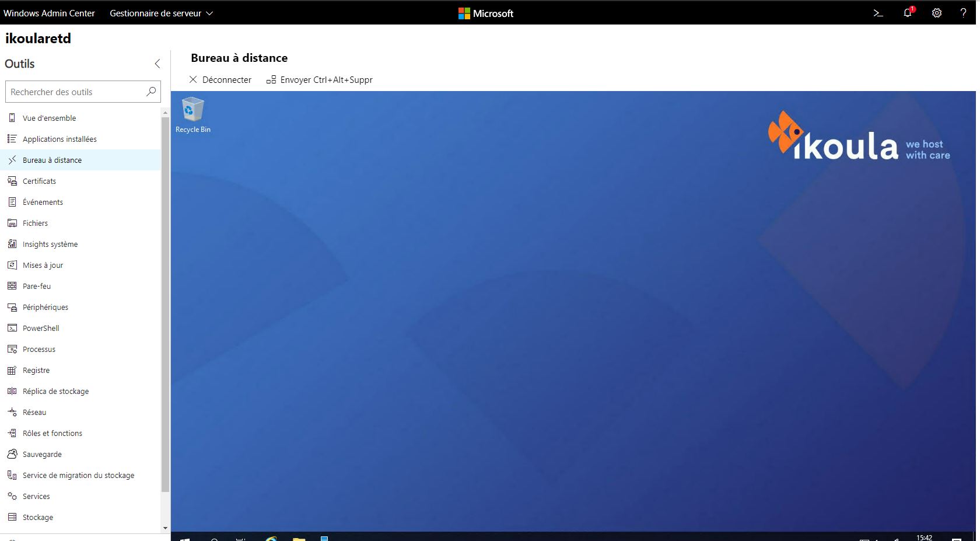Open the Rôles et fonctions tool
The image size is (980, 541).
tap(80, 433)
